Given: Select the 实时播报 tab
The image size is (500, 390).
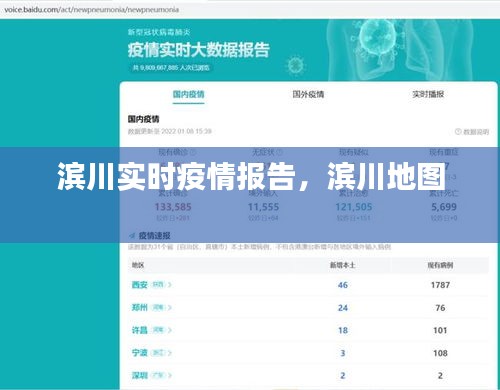Looking at the screenshot, I should (428, 94).
